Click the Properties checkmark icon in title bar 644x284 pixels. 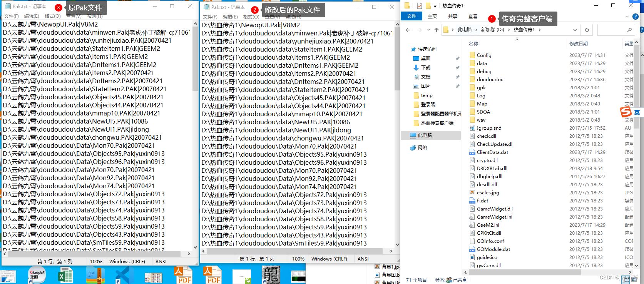click(x=419, y=5)
